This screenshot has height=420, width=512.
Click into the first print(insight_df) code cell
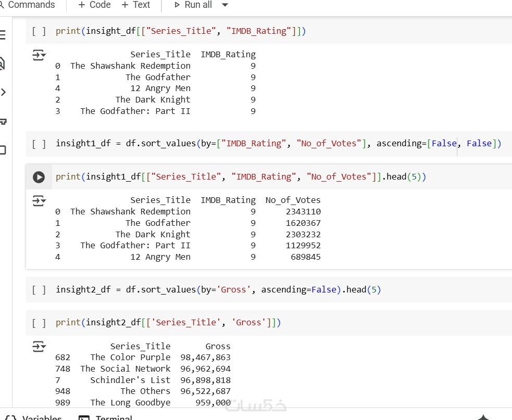365,31
